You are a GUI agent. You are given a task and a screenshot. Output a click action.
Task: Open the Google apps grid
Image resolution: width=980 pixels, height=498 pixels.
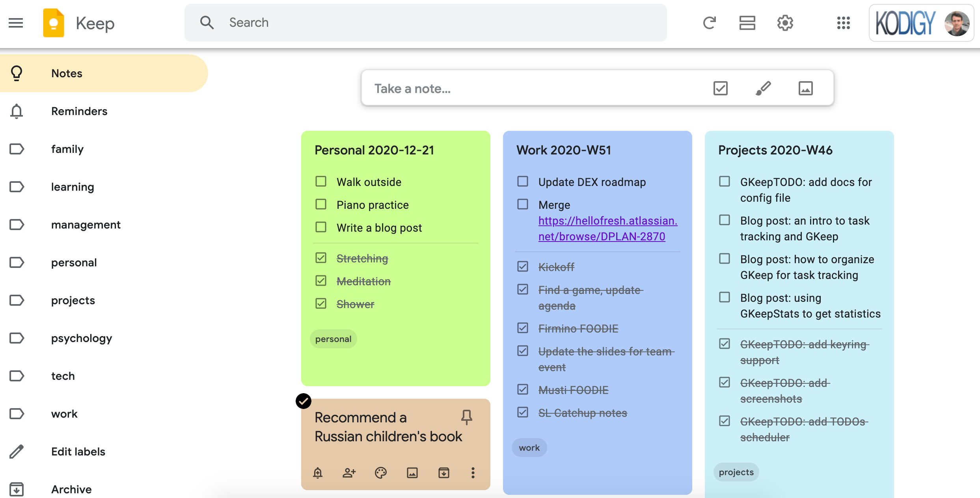[x=843, y=23]
